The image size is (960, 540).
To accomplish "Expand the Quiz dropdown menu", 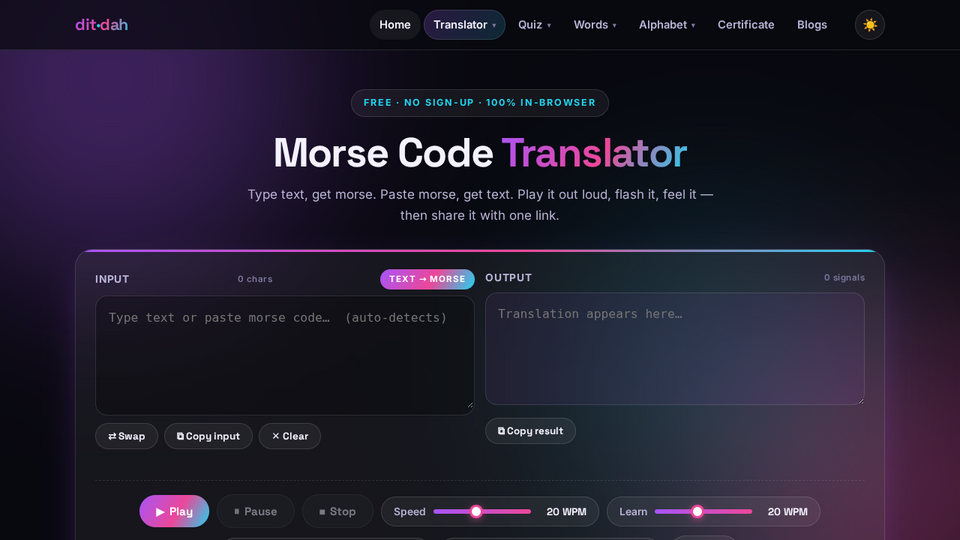I will (x=534, y=24).
